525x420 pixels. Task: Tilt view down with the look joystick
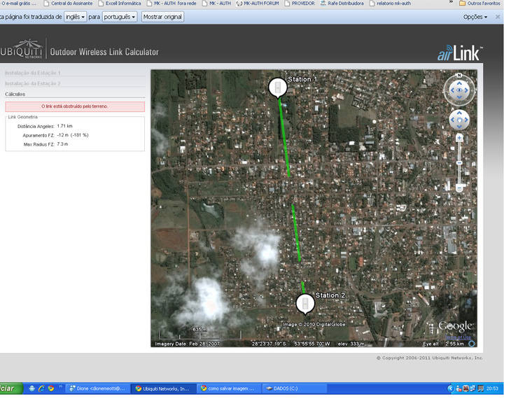(x=459, y=97)
